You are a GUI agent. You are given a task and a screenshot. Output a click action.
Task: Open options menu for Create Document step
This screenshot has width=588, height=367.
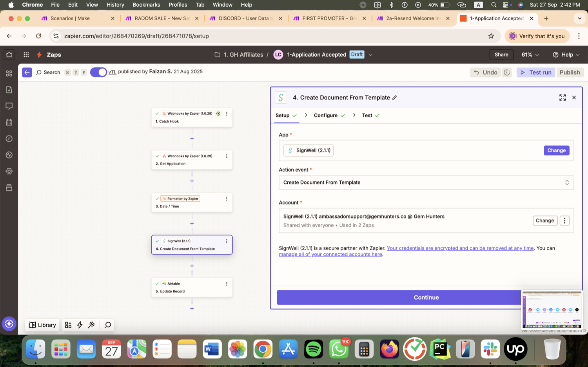(227, 241)
